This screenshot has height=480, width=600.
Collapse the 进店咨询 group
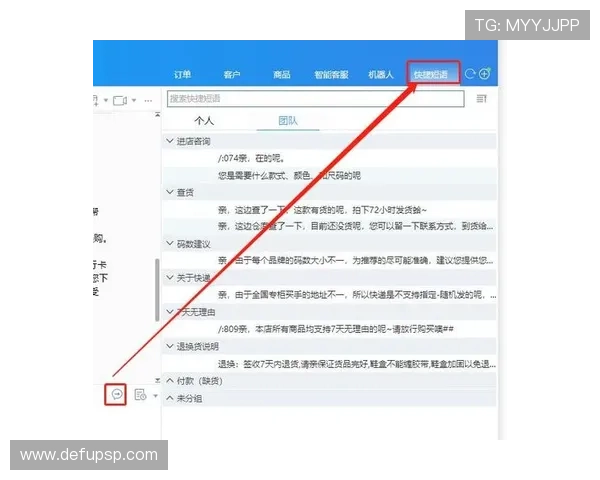[x=170, y=141]
